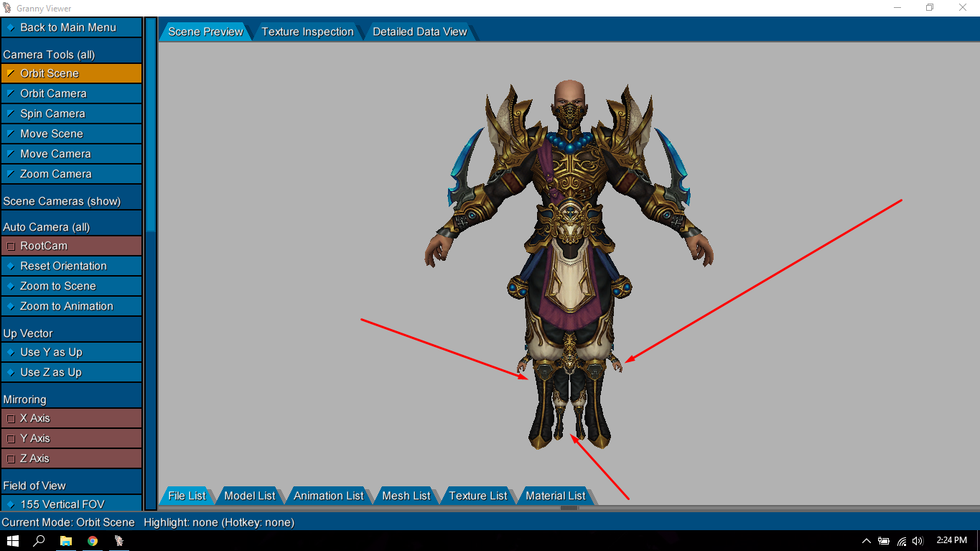Click the Granny Viewer title bar icon
The height and width of the screenshot is (551, 980).
tap(7, 8)
